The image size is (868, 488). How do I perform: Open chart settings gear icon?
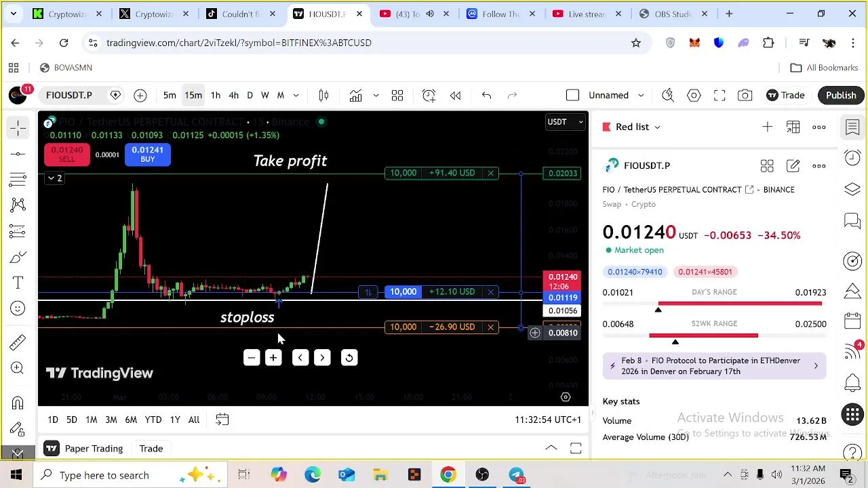pos(694,96)
